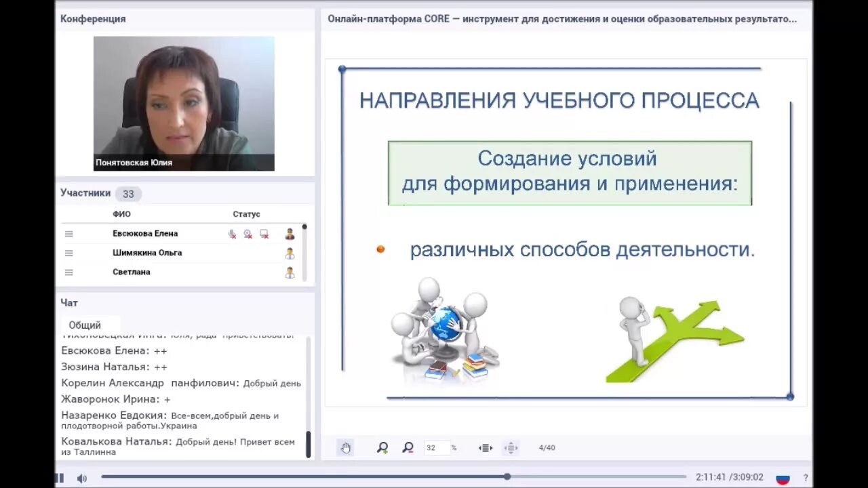
Task: Zoom in on the slide
Action: click(382, 447)
